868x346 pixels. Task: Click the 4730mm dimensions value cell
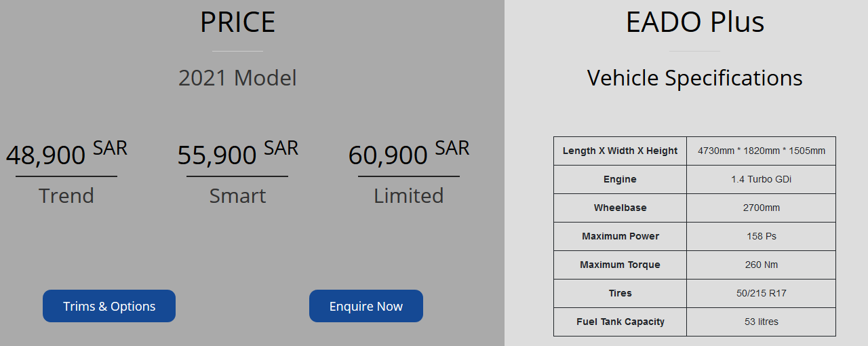(x=761, y=151)
